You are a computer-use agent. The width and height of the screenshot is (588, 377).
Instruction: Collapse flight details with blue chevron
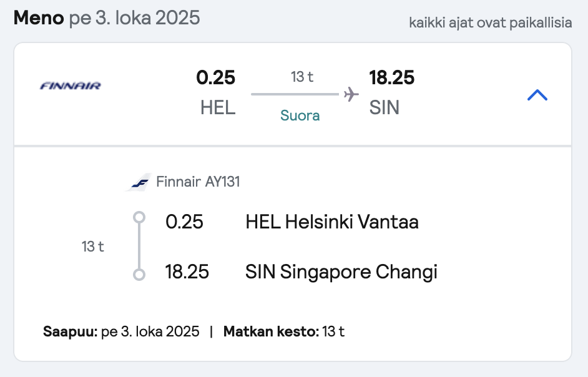tap(537, 95)
